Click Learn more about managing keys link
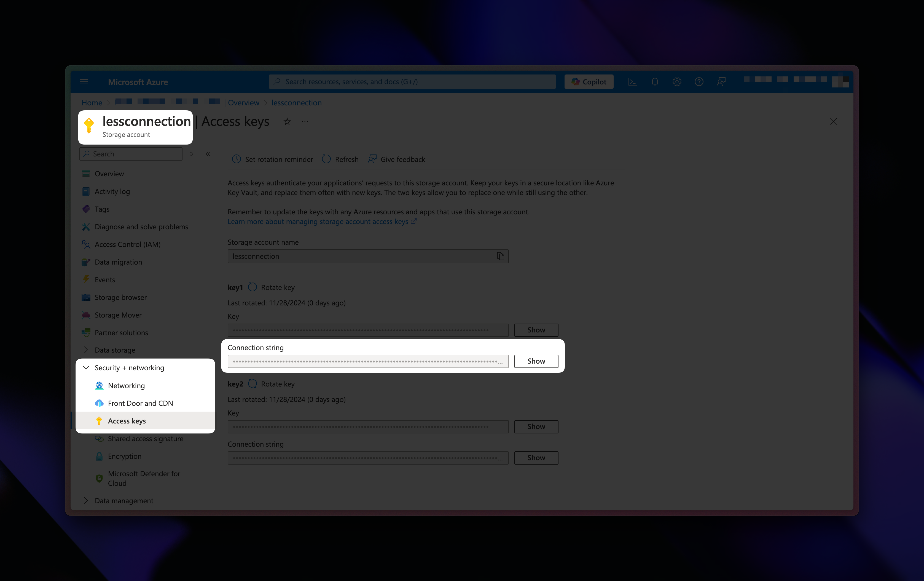Image resolution: width=924 pixels, height=581 pixels. 318,222
